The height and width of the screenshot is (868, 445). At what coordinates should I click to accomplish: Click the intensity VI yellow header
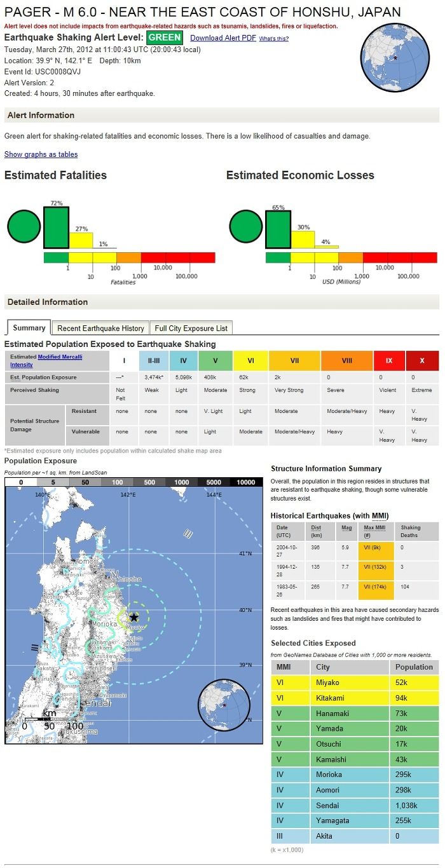pyautogui.click(x=250, y=360)
